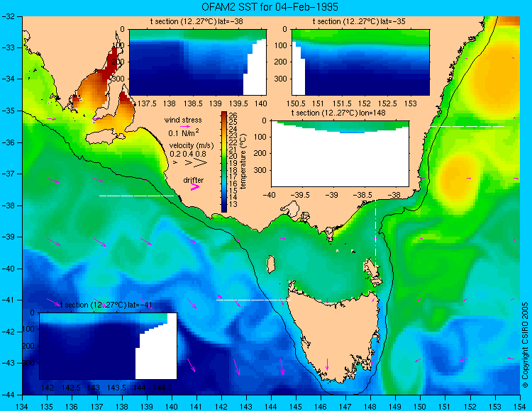Select the temperature color bar legend

224,162
